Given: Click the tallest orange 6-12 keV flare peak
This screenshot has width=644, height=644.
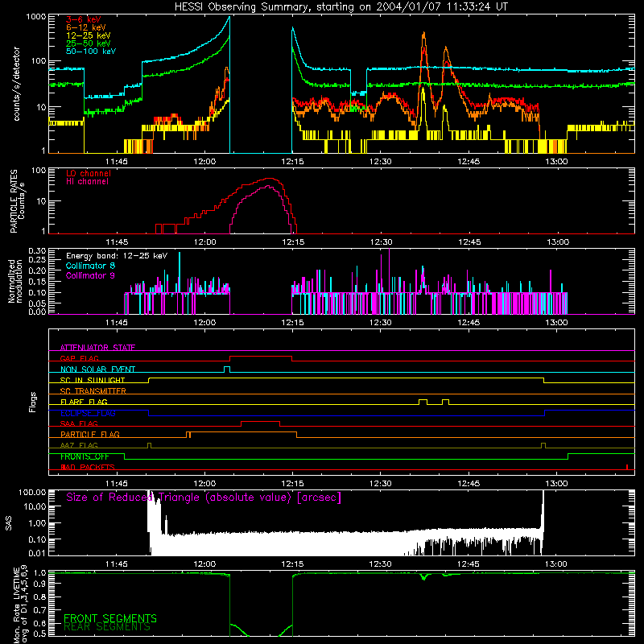Looking at the screenshot, I should pyautogui.click(x=423, y=35).
